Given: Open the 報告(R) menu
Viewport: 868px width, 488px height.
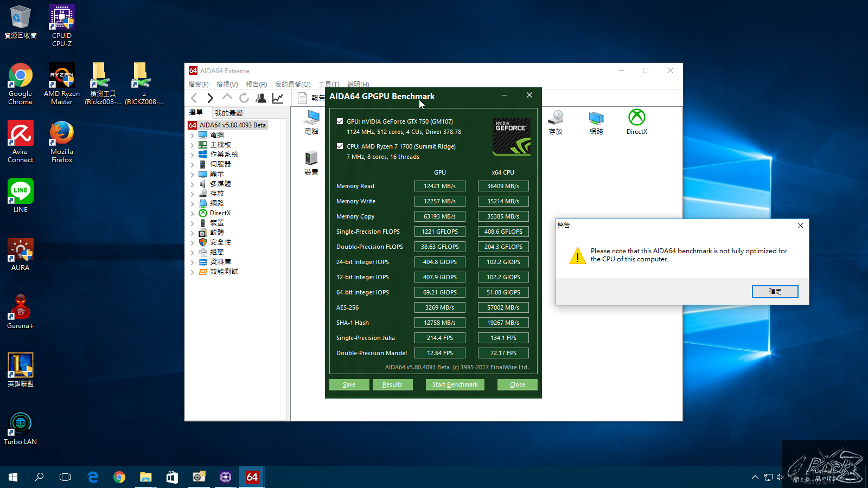Looking at the screenshot, I should point(257,85).
